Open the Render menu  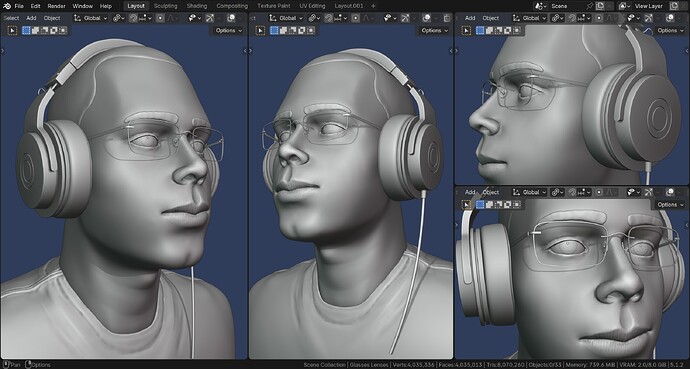pos(56,6)
